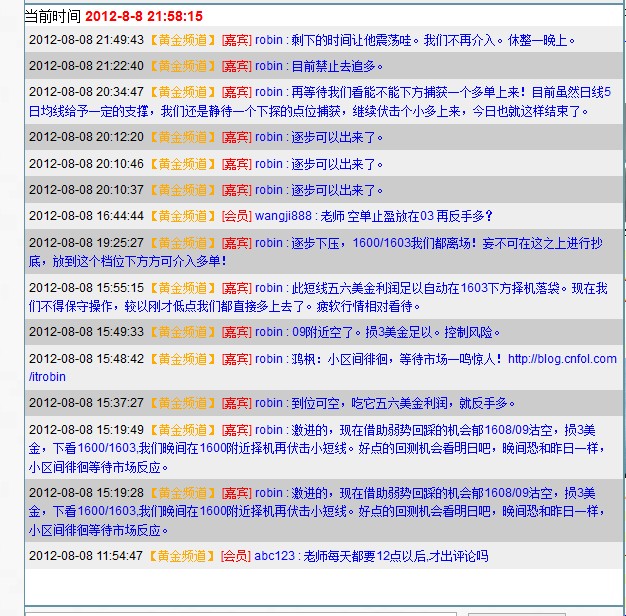Click 逐步可以出来了 in the 20:10:46 row
Viewport: 626px width, 616px height.
point(337,164)
